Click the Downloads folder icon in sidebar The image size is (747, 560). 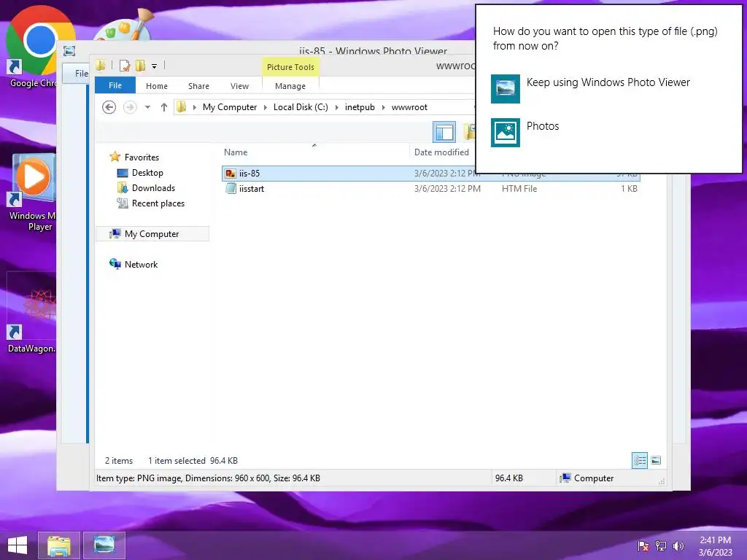point(123,188)
